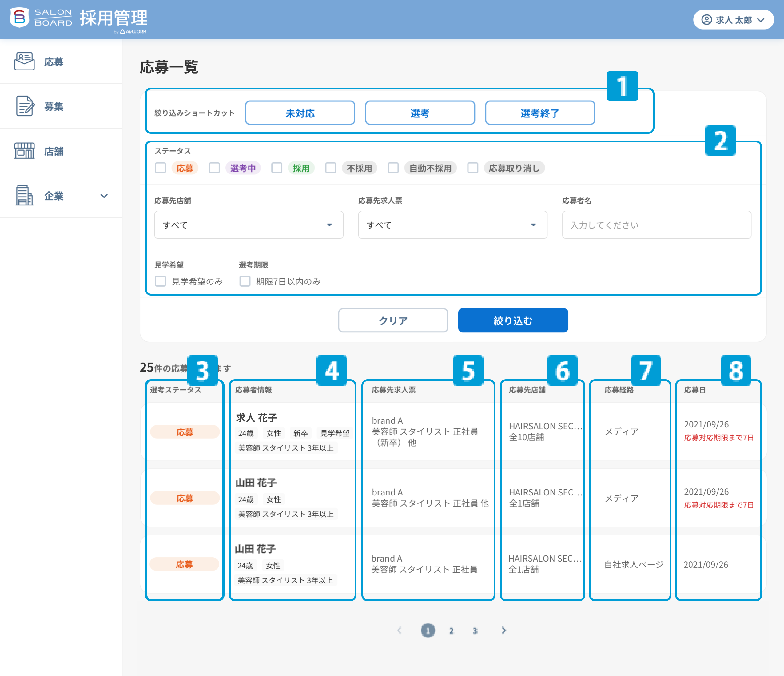Tick the 自動不採用 status checkbox
The image size is (784, 676).
pos(393,168)
